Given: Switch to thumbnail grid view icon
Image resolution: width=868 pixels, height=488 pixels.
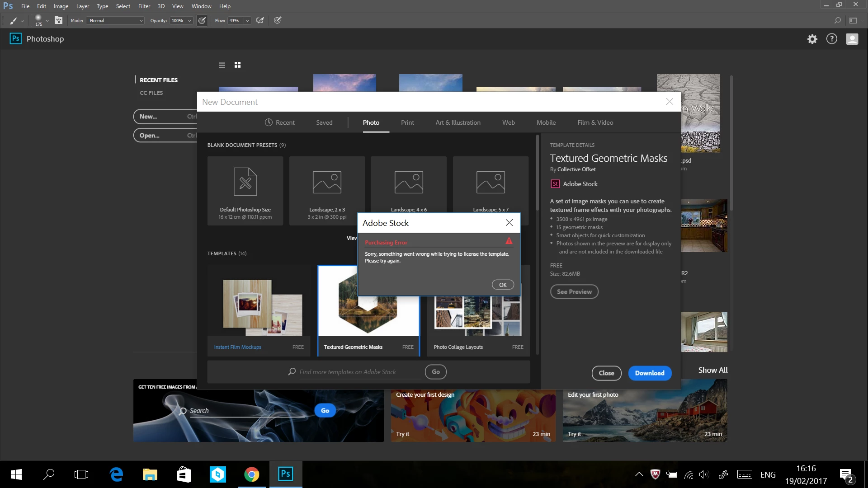Looking at the screenshot, I should tap(237, 65).
